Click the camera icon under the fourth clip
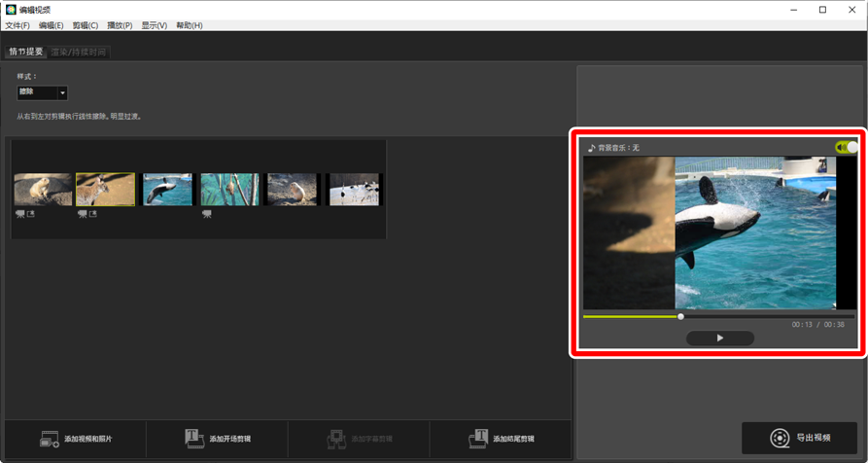 tap(207, 213)
